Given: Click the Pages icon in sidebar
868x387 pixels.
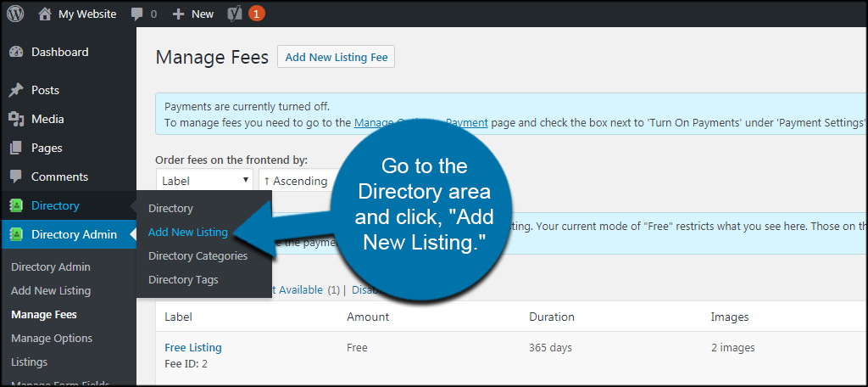Looking at the screenshot, I should (x=16, y=148).
